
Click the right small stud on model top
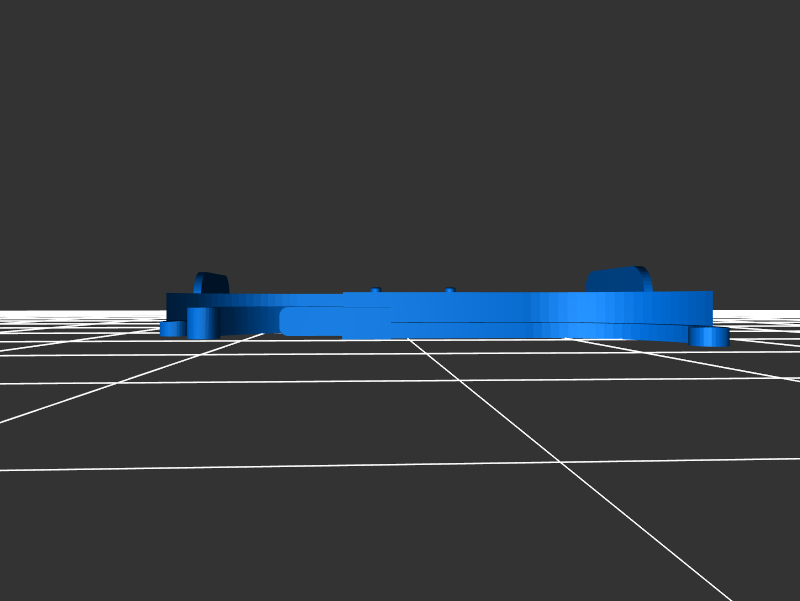tap(450, 290)
